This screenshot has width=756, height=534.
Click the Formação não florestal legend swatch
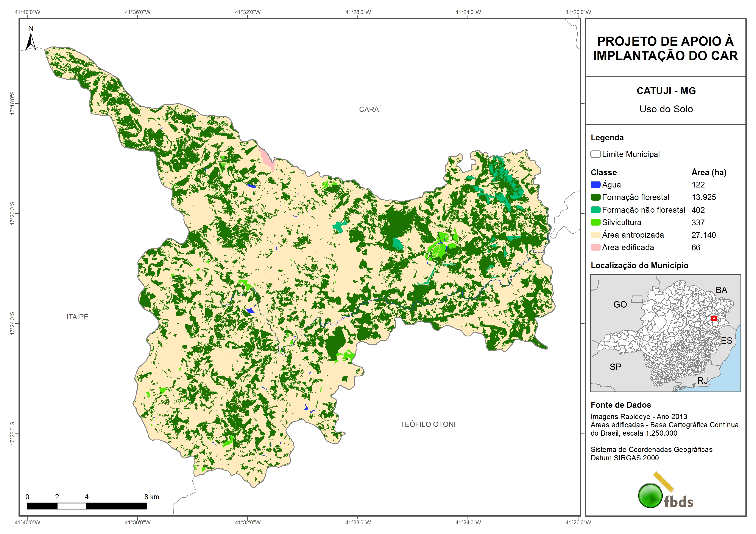595,210
